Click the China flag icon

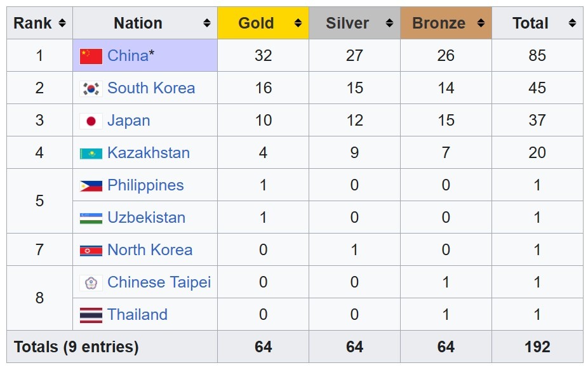[x=91, y=56]
